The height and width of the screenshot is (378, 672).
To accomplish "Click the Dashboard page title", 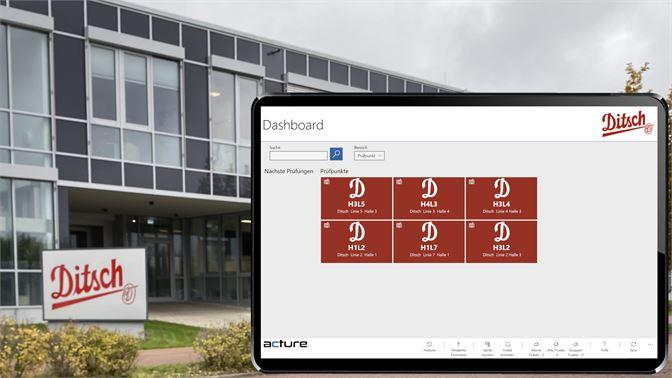I will click(293, 125).
